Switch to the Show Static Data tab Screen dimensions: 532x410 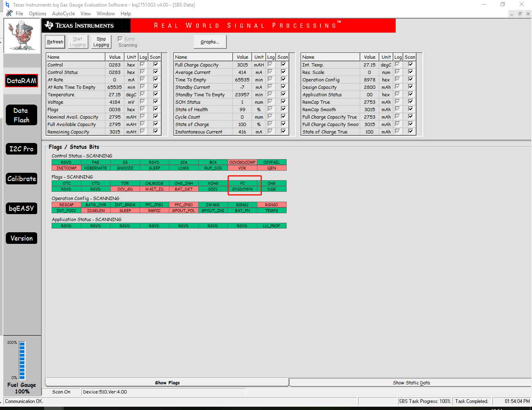point(411,383)
